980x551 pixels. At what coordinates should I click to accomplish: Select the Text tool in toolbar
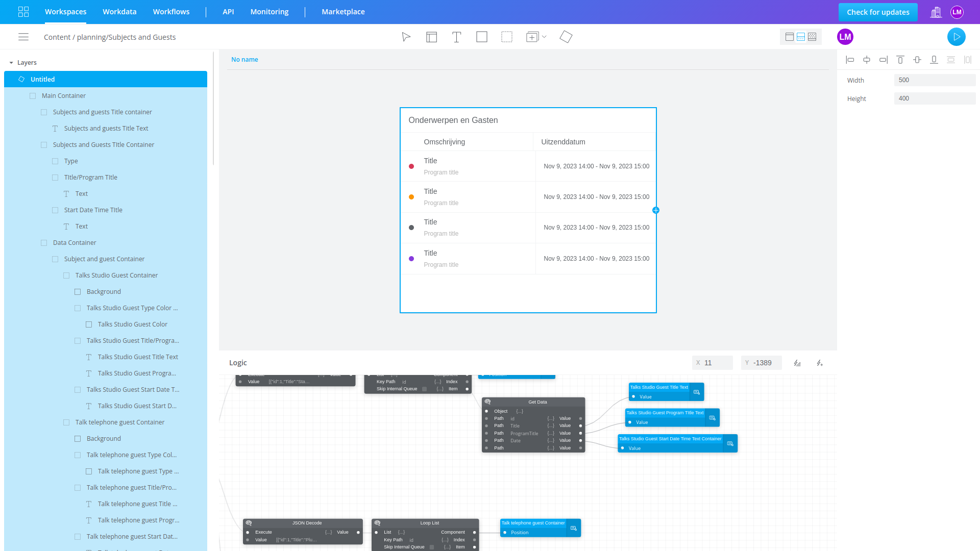point(456,37)
